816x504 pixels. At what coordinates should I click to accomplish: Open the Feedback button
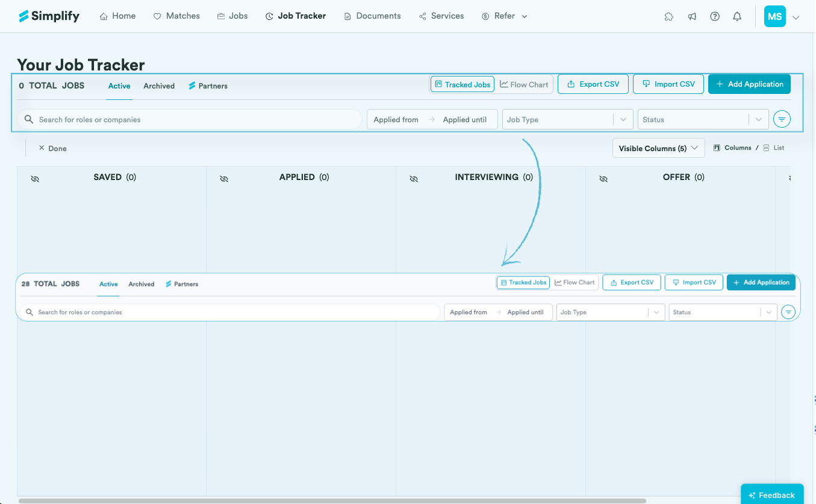pos(772,495)
